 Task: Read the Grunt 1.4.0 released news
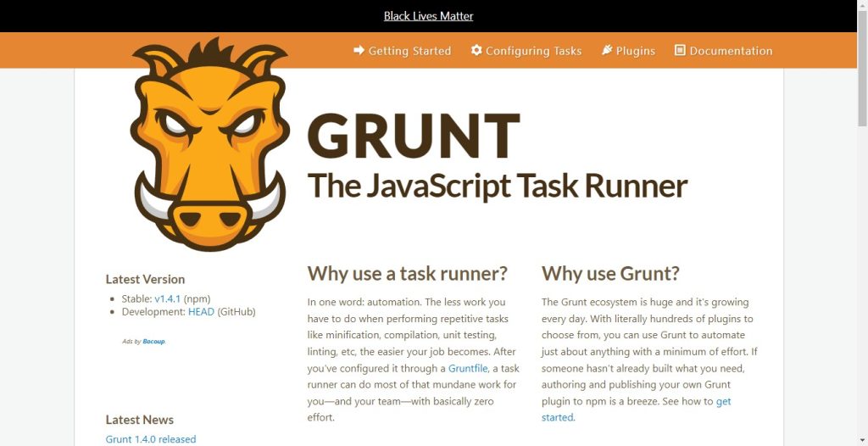pyautogui.click(x=151, y=439)
